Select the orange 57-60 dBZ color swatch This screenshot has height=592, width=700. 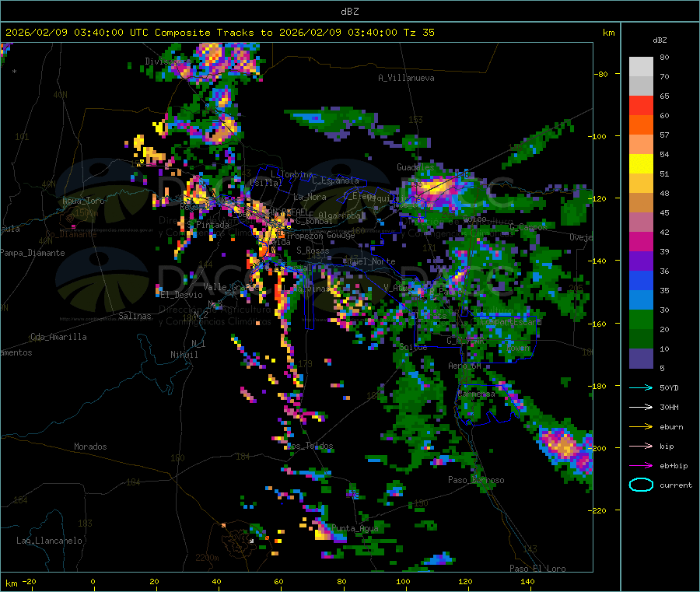tap(641, 125)
